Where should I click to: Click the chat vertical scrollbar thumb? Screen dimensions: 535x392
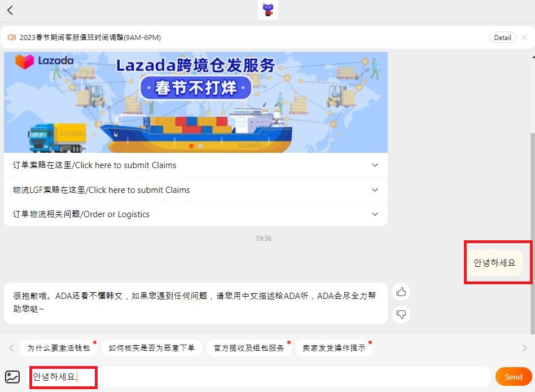(x=532, y=234)
